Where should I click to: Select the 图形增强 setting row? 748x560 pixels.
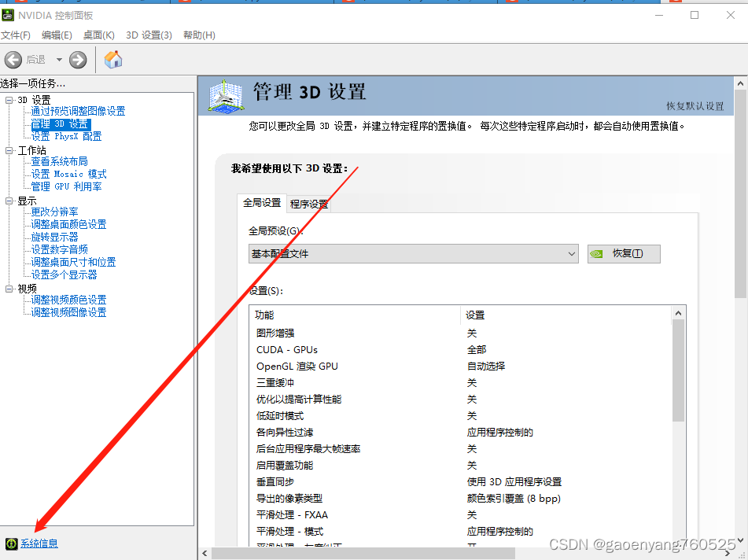(x=460, y=333)
